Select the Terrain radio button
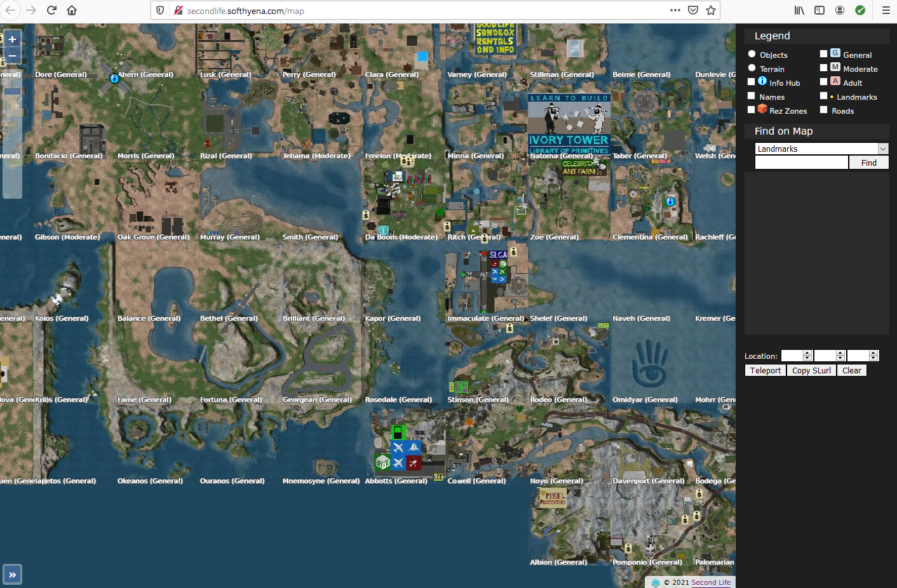897x588 pixels. 752,68
